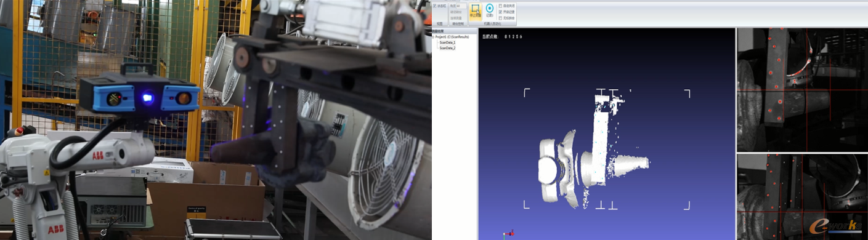The image size is (868, 240).
Task: Click the angle input field in turntable group
Action: coord(461,6)
